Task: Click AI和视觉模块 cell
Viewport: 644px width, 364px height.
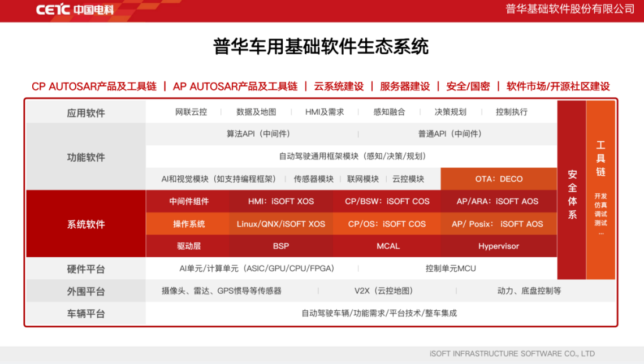Action: (218, 179)
